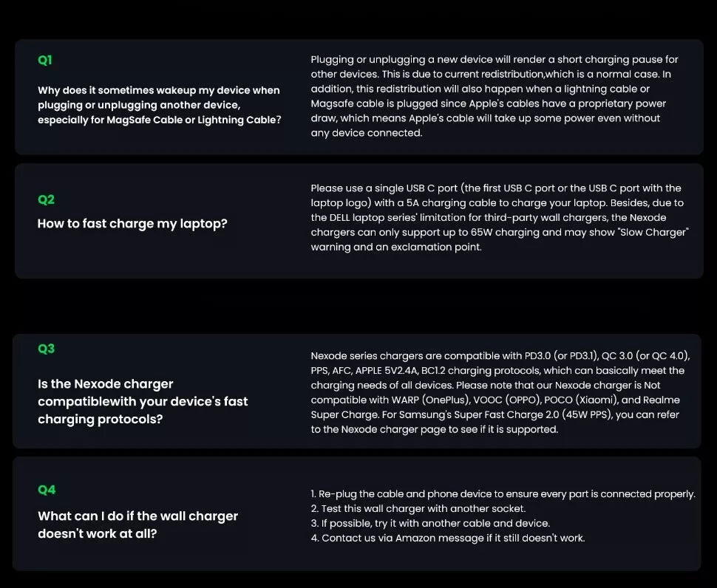Click the Q3 answer listing PD3.0 protocols

coord(500,392)
